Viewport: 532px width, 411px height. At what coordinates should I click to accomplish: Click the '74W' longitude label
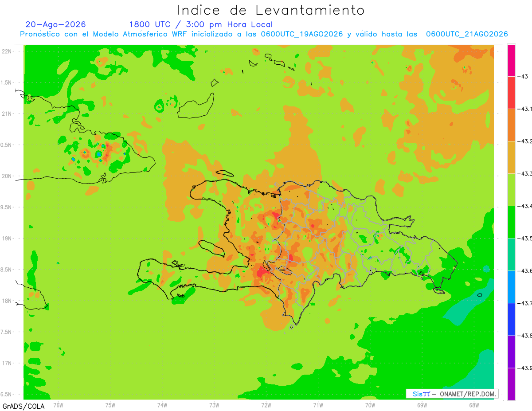tap(162, 405)
